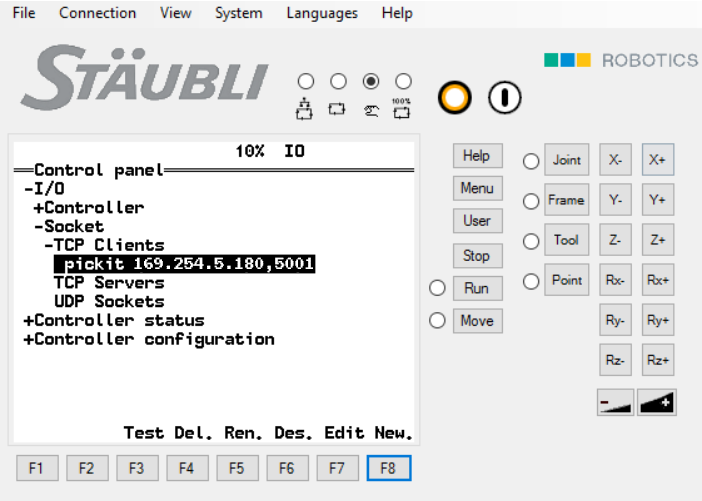Click the Frame button
Screen dimensions: 702x501
(x=566, y=200)
